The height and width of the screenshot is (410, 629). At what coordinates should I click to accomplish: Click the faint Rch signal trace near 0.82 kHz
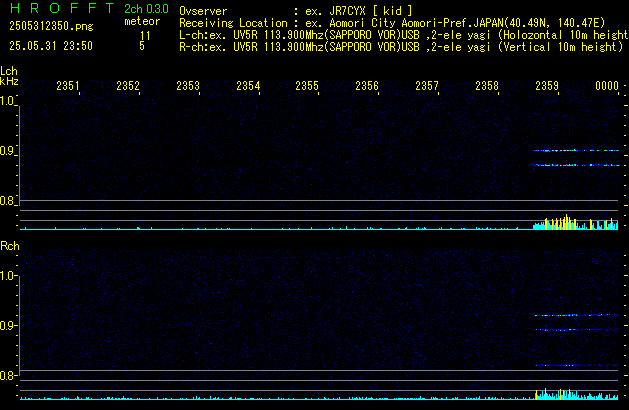tap(576, 365)
